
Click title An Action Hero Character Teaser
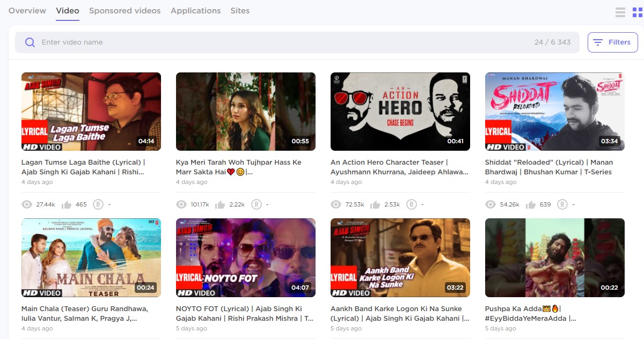coord(399,167)
